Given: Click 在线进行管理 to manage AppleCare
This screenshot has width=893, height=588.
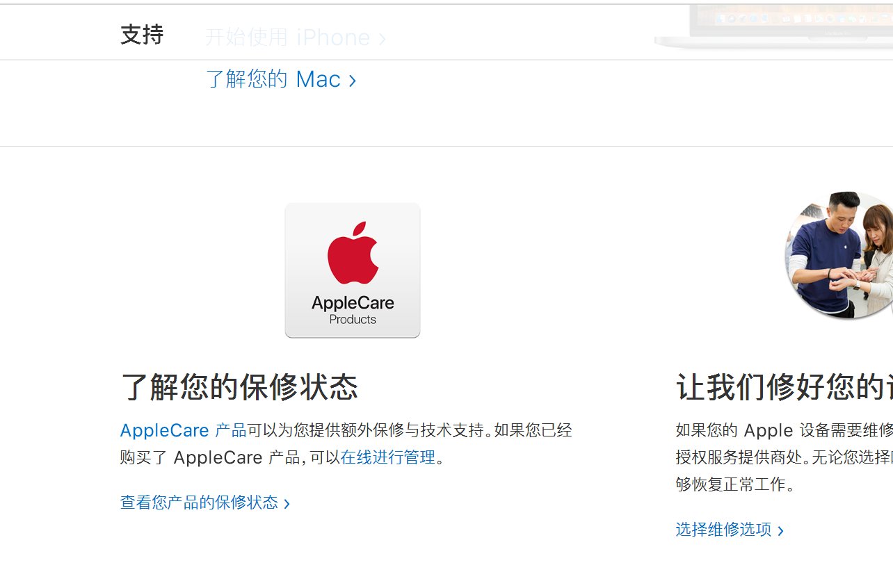Looking at the screenshot, I should (389, 457).
